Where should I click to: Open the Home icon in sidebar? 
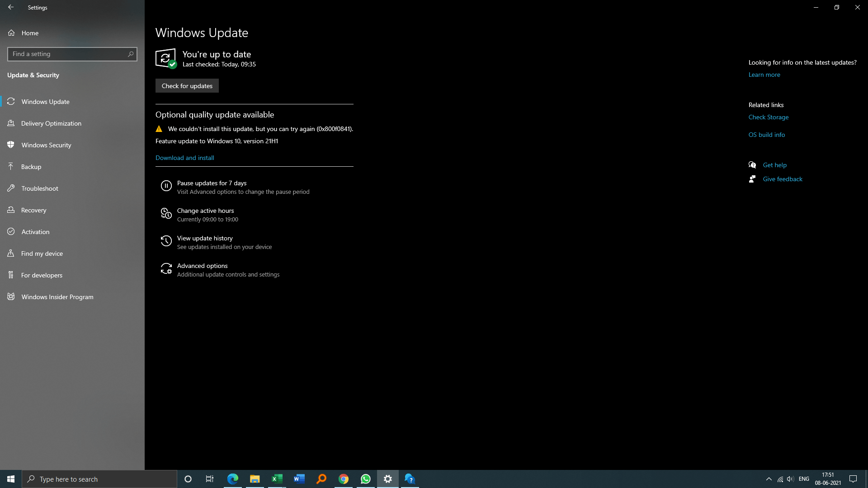click(11, 33)
